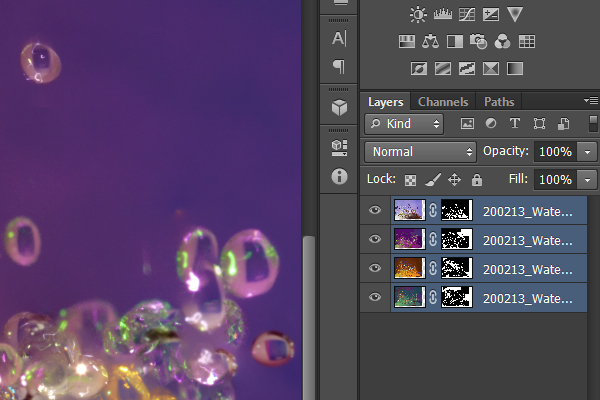Select the orange layer's image thumbnail

pyautogui.click(x=410, y=268)
